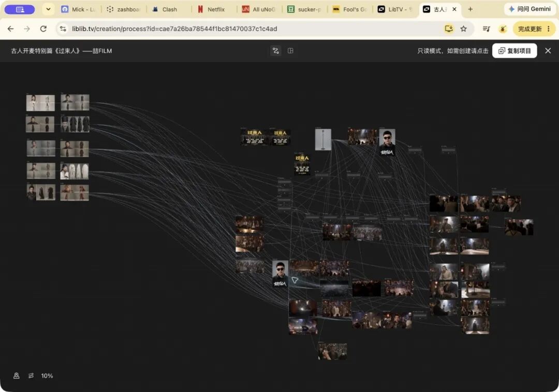Image resolution: width=559 pixels, height=392 pixels.
Task: Open the Chrome three-dot menu
Action: 549,29
